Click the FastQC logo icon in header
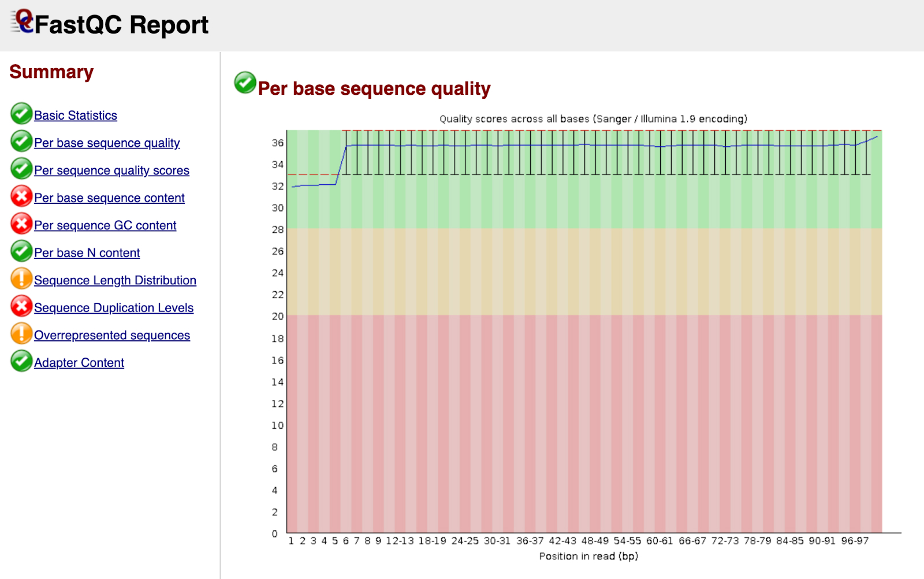The height and width of the screenshot is (579, 924). [x=22, y=21]
